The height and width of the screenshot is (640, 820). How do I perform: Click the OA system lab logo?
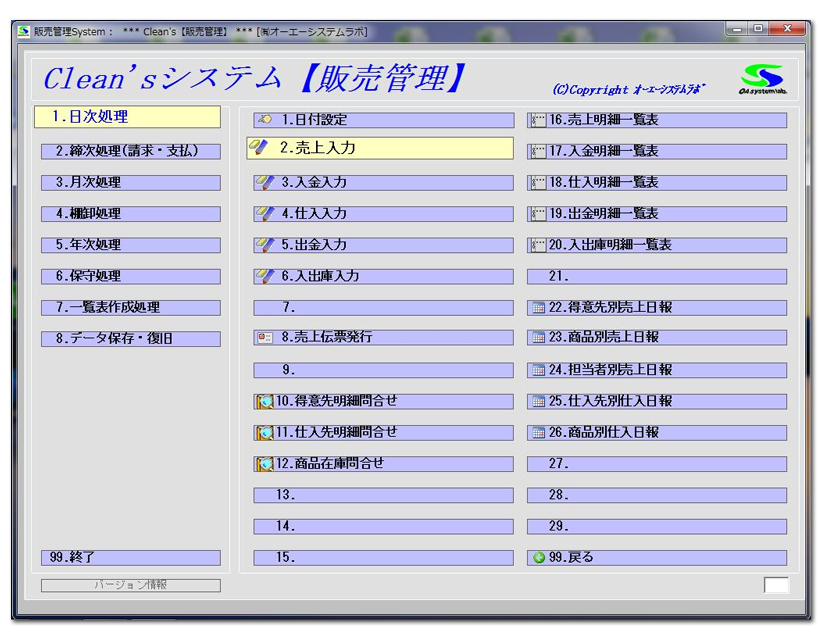[763, 79]
